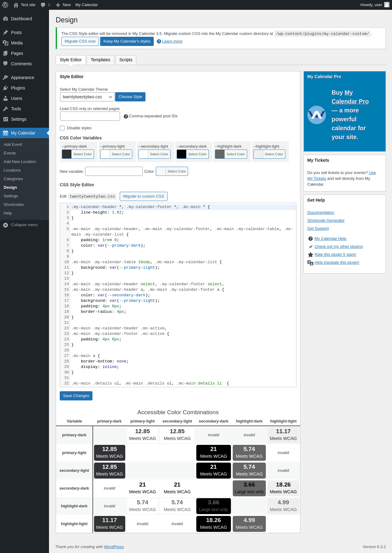392x553 pixels.
Task: Click the Collapse menu arrow icon
Action: tap(6, 225)
